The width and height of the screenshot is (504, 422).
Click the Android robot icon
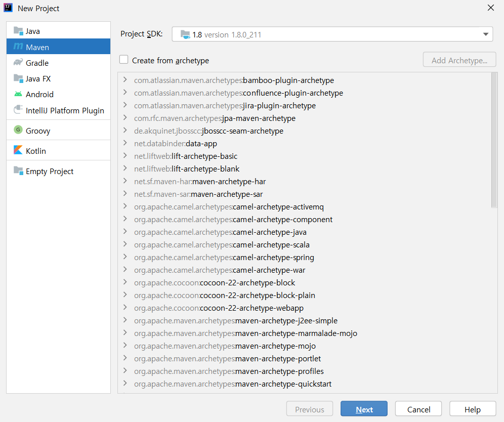pos(18,94)
